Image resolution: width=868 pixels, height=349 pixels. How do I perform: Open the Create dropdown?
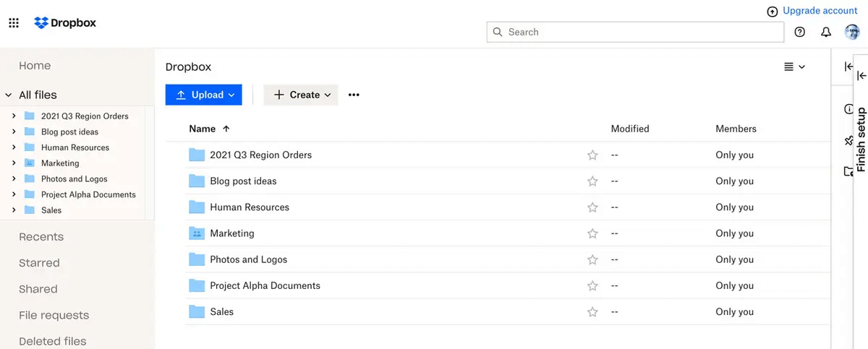point(301,95)
